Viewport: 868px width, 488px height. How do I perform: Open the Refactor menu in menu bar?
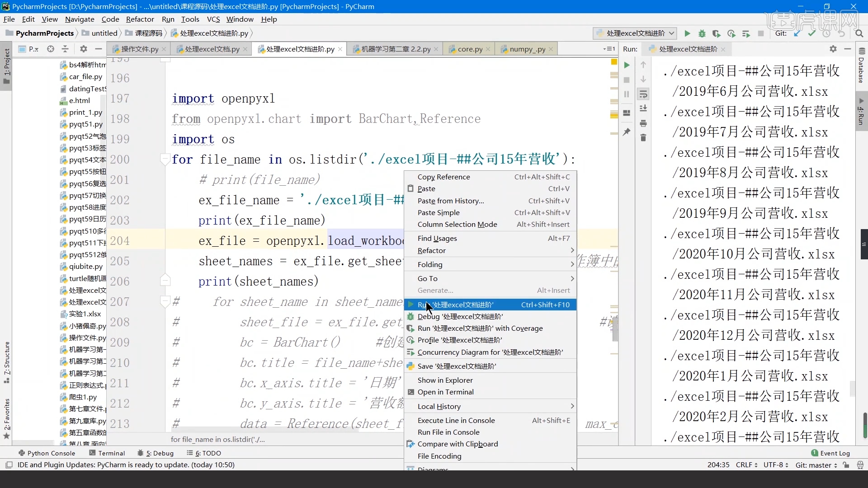click(140, 19)
